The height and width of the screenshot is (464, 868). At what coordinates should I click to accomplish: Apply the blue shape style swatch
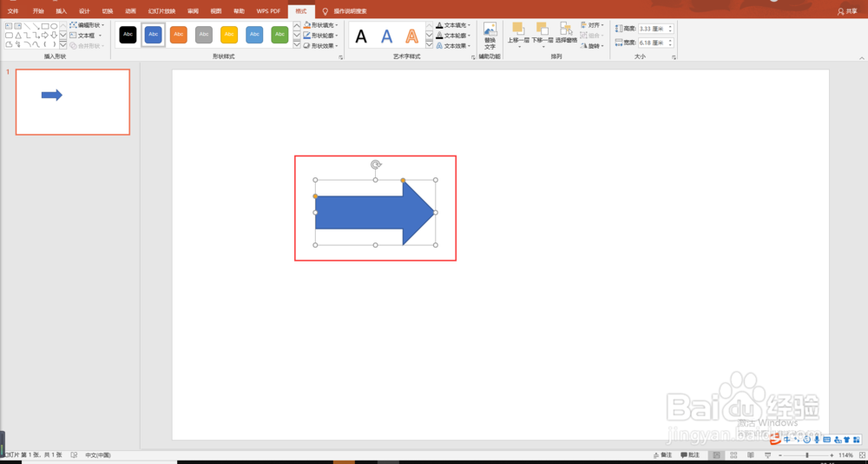154,35
